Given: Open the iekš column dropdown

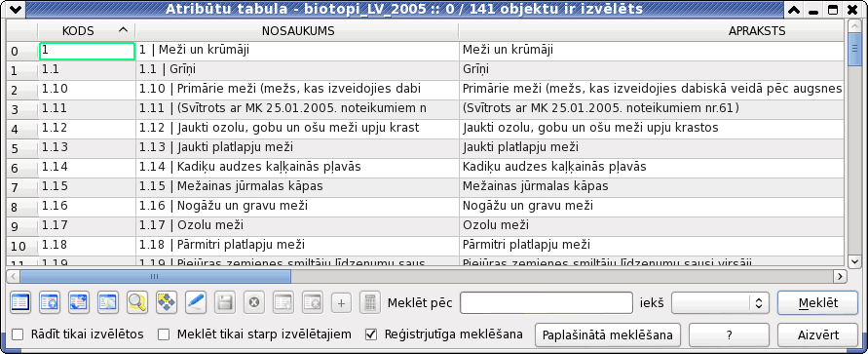Looking at the screenshot, I should (x=718, y=303).
